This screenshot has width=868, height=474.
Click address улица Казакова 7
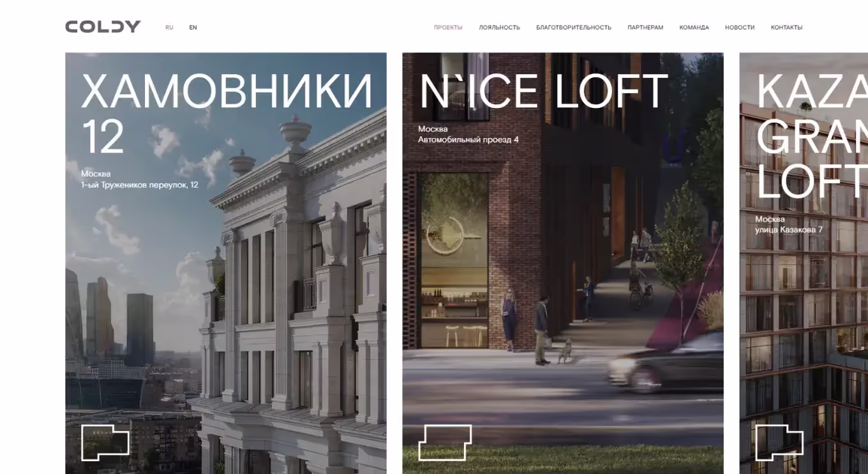[789, 229]
